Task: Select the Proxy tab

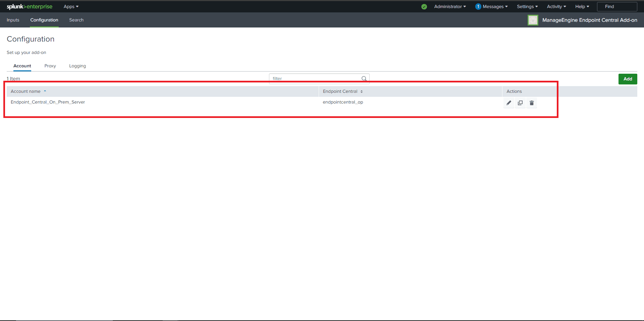Action: tap(50, 66)
